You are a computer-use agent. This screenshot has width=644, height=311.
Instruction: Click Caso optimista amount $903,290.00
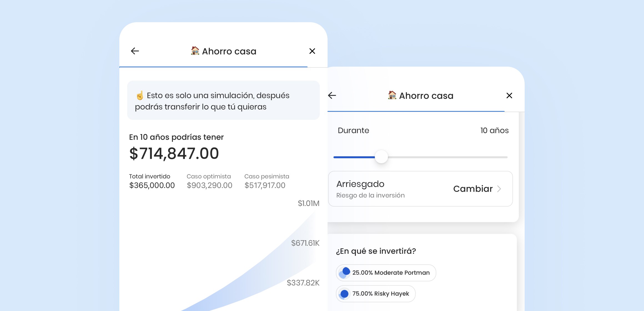209,185
